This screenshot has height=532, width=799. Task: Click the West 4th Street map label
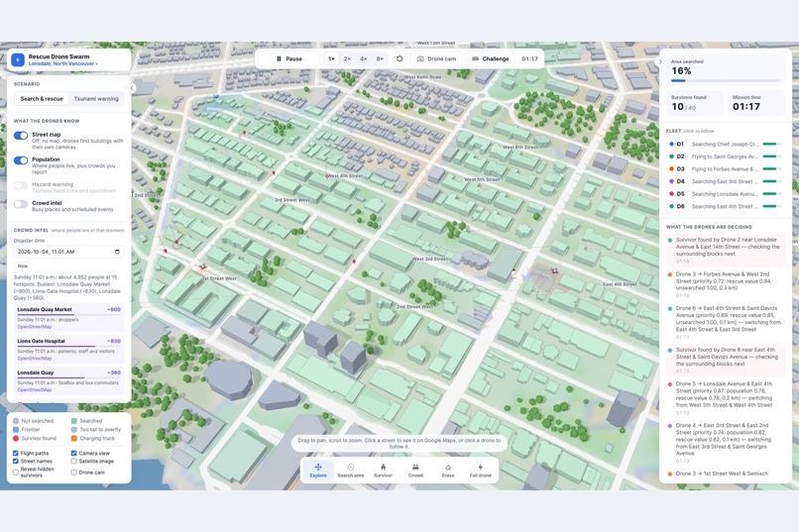(345, 176)
